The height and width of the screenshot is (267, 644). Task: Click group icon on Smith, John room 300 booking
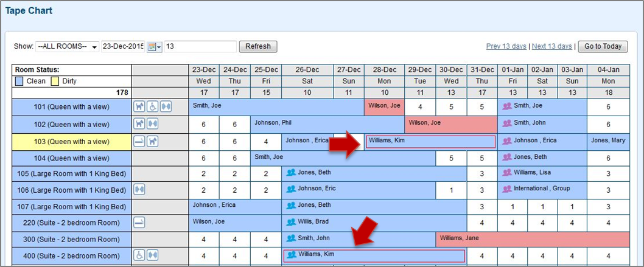coord(291,238)
